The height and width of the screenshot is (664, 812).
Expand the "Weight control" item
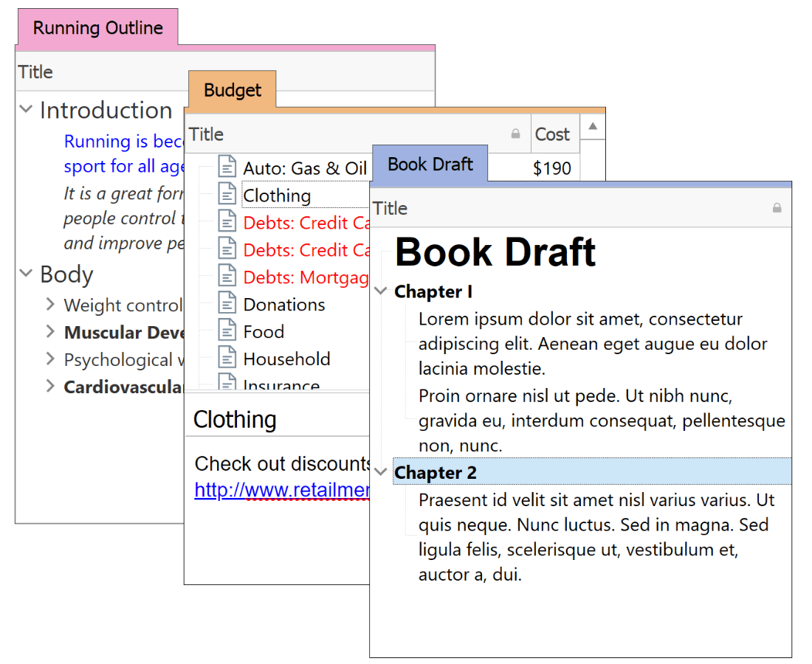(49, 304)
